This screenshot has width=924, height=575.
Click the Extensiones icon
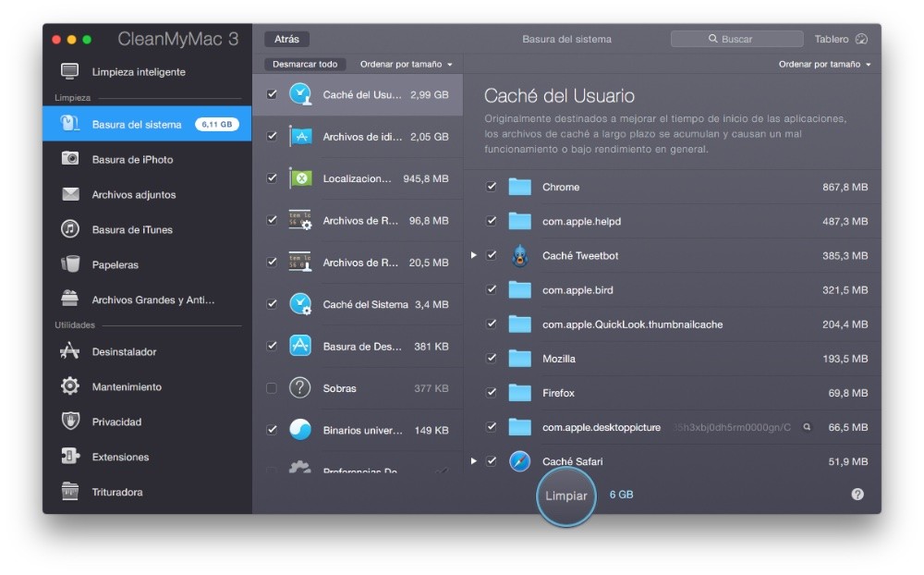[x=70, y=456]
